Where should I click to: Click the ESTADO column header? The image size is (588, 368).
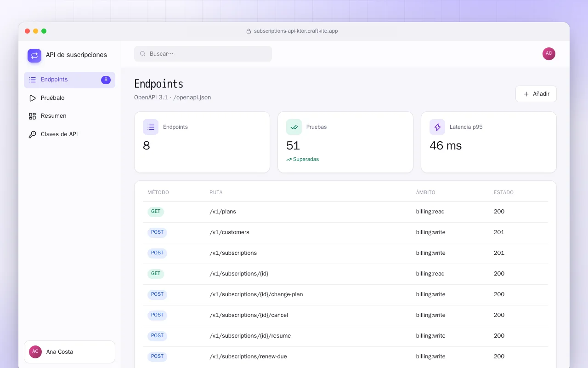click(503, 192)
